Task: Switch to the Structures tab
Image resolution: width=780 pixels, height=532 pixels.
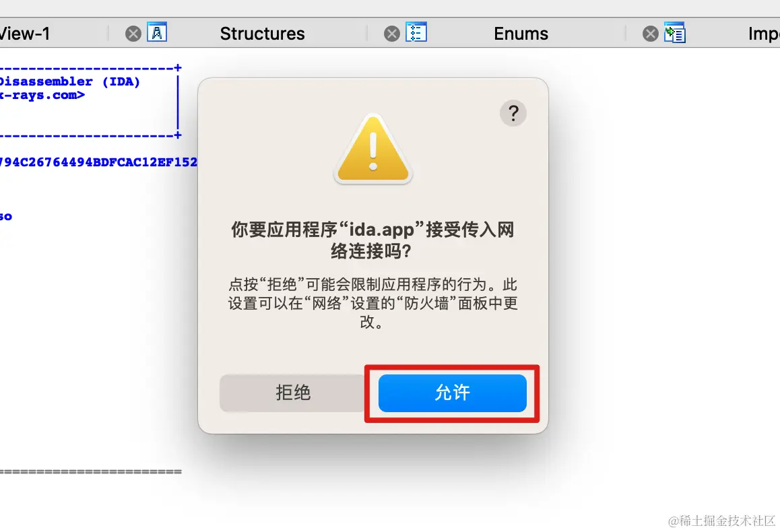Action: pyautogui.click(x=262, y=34)
